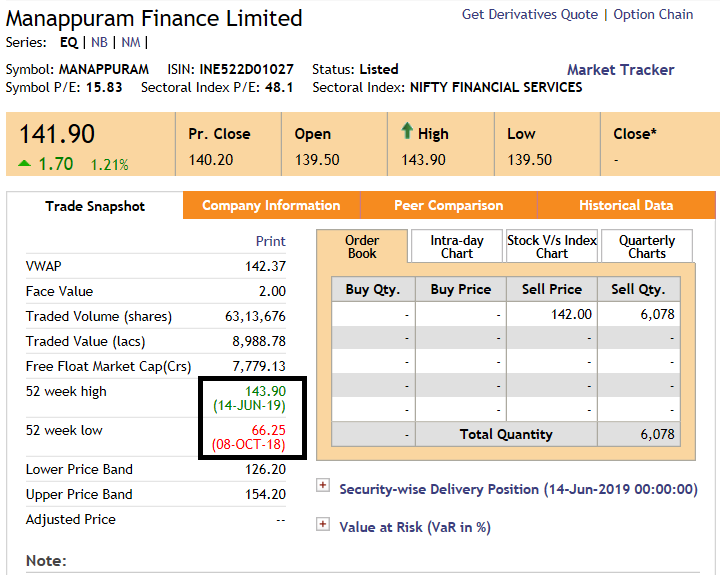Click Sell Qty. column header
This screenshot has width=720, height=575.
tap(638, 289)
